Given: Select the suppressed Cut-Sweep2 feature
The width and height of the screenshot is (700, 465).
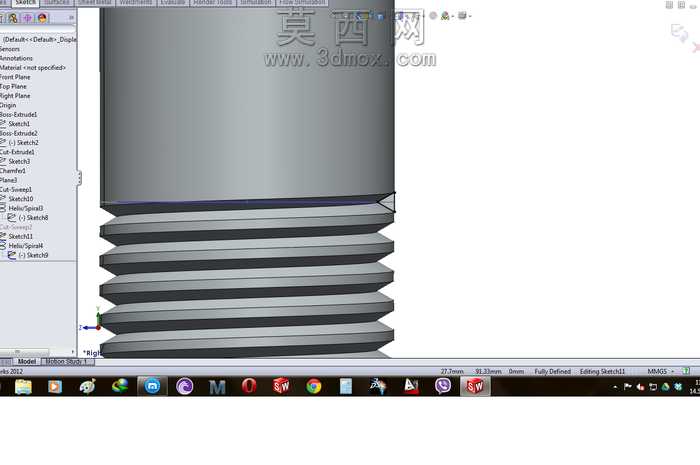Looking at the screenshot, I should (16, 227).
